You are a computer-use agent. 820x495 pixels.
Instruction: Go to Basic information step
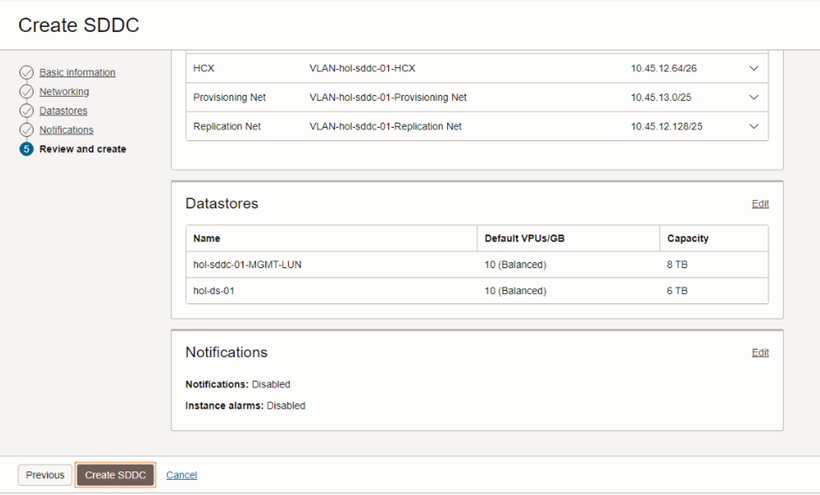click(x=77, y=72)
